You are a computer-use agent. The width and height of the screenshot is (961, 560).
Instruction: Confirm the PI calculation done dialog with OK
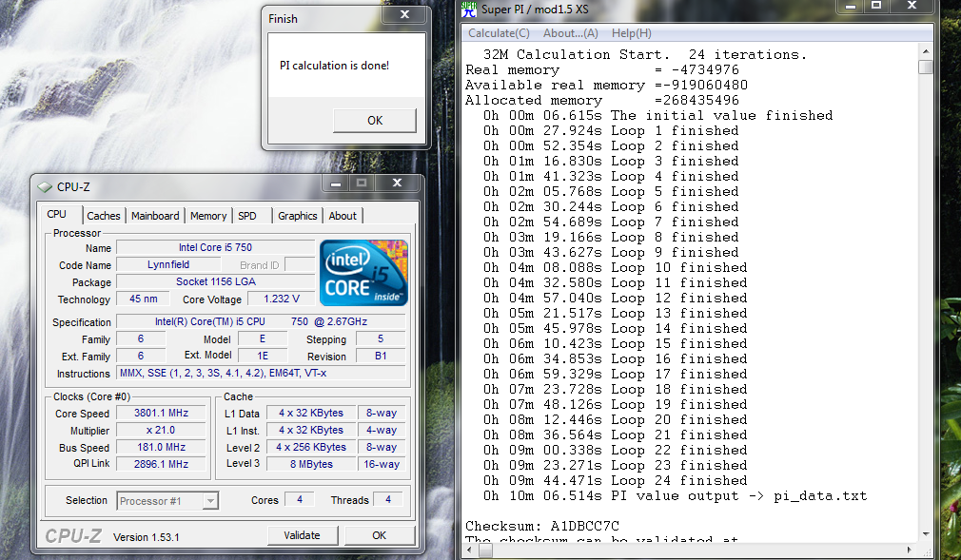(x=375, y=120)
